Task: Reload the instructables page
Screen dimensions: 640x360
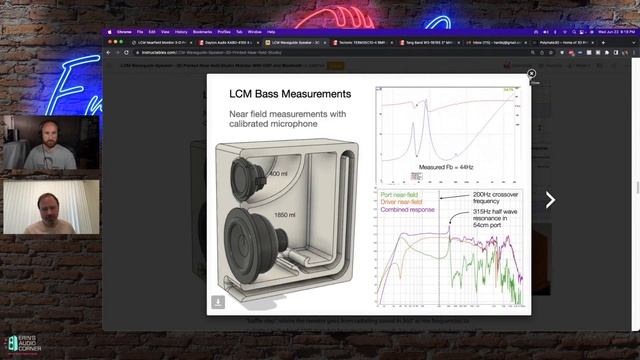Action: click(127, 53)
